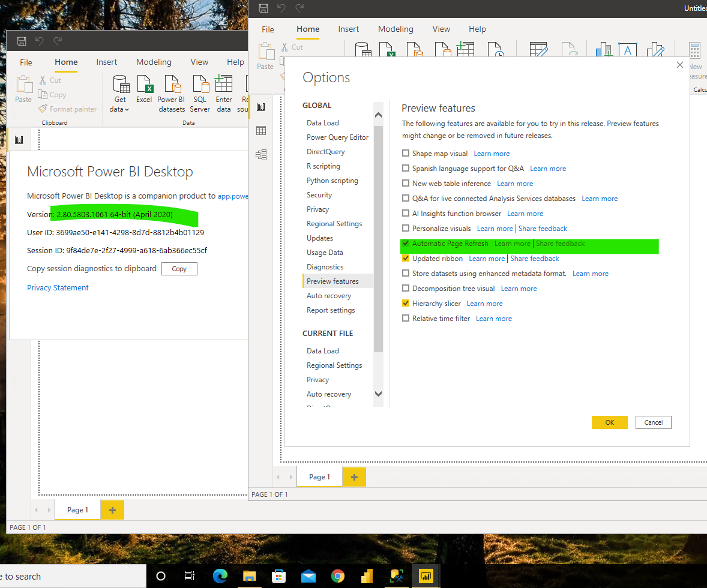Enable Personalize visuals checkbox
The image size is (707, 588).
[406, 228]
